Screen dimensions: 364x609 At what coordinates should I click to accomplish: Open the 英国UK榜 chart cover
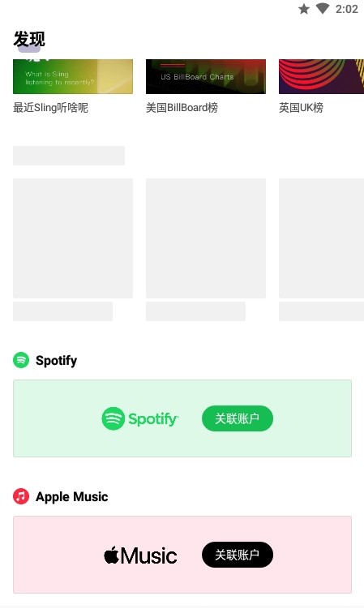click(321, 76)
